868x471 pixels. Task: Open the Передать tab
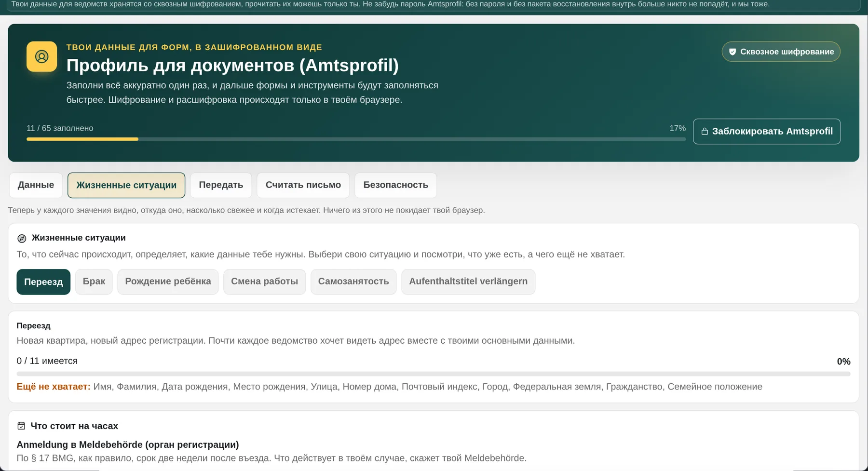coord(221,185)
